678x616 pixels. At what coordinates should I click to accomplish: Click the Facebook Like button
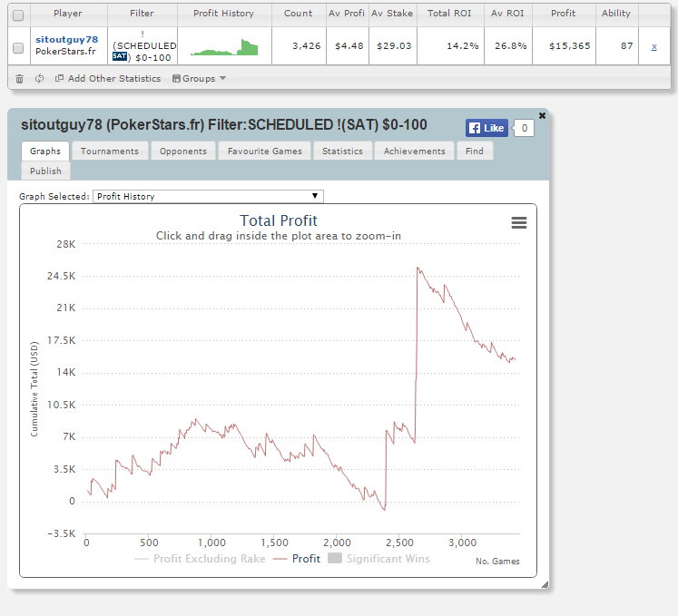[486, 128]
